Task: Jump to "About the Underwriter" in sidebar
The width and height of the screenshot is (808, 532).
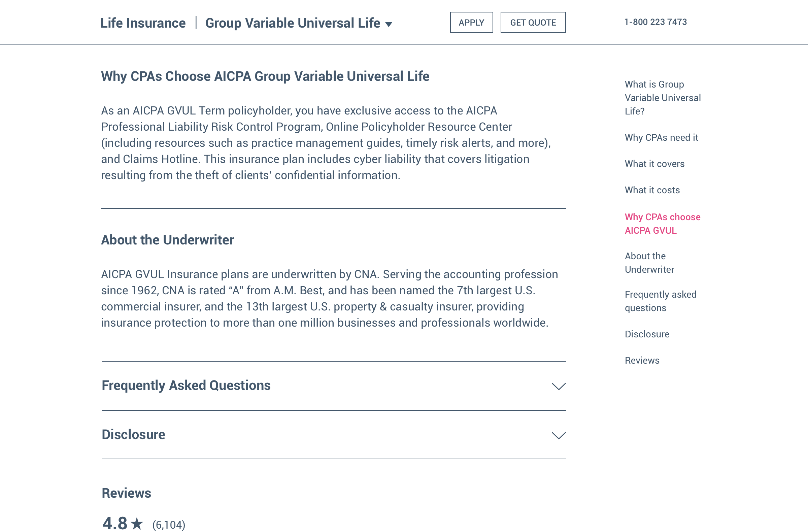Action: 649,262
